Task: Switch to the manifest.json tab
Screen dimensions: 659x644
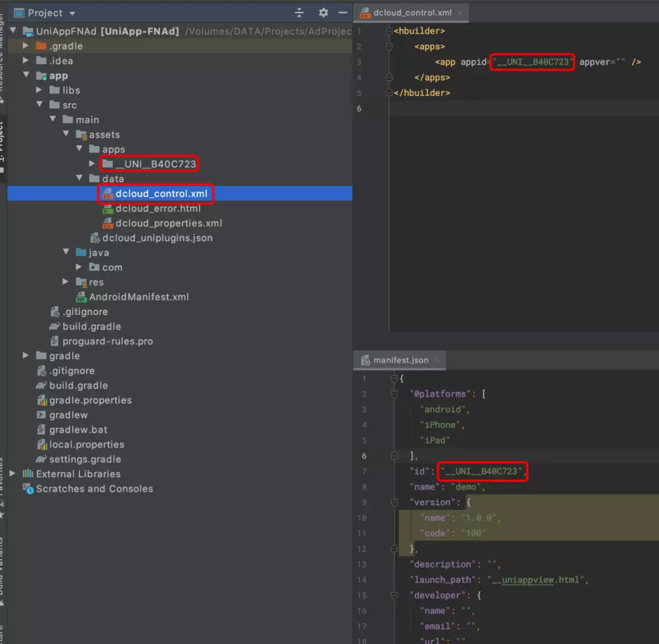Action: click(400, 360)
